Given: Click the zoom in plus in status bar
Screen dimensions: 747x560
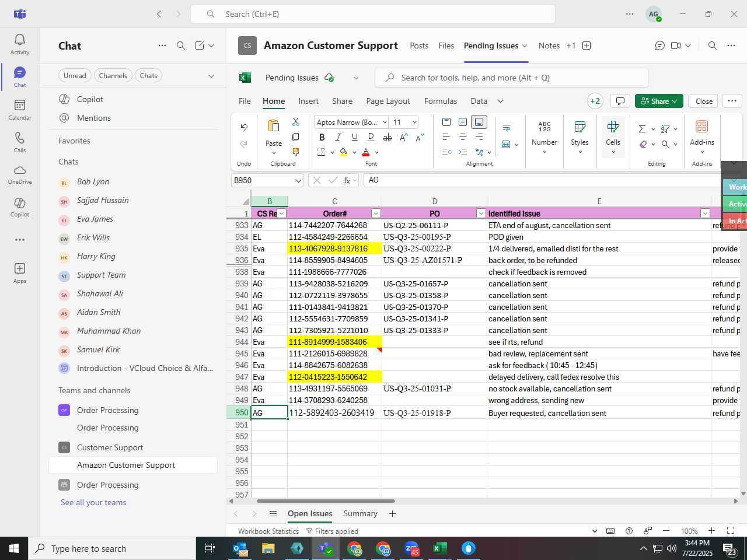Looking at the screenshot, I should coord(711,531).
